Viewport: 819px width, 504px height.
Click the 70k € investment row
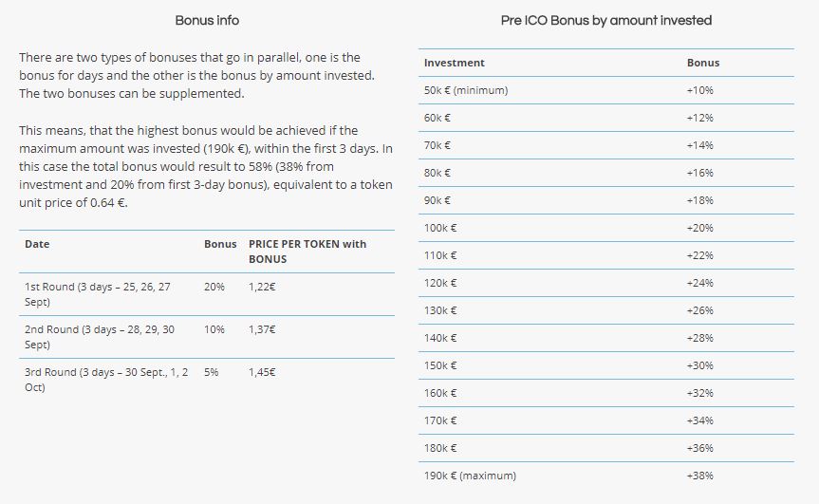pos(605,145)
